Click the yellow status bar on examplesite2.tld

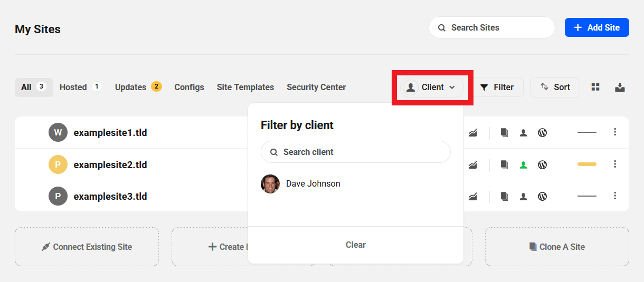(x=586, y=164)
